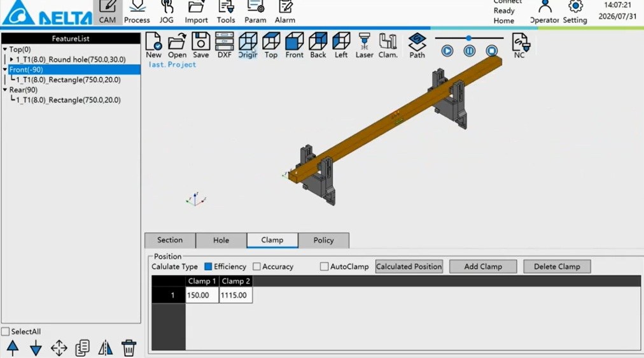Open the Section tab

(170, 240)
